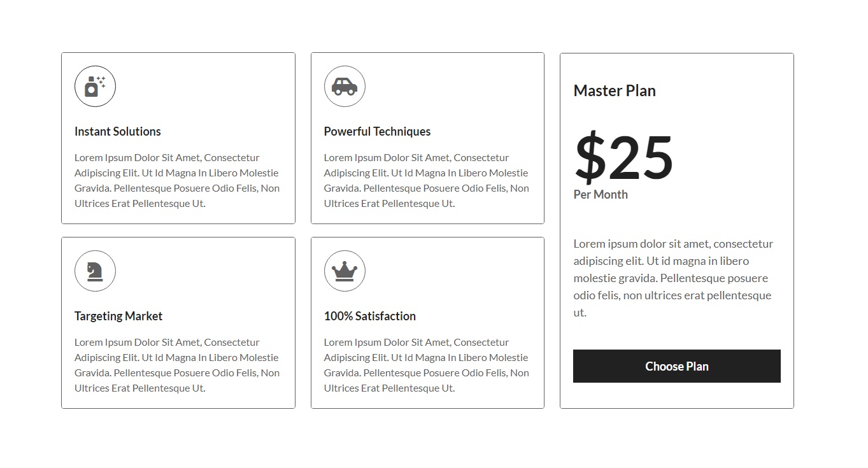
Task: Click empty space right of the car icon
Action: coord(453,86)
